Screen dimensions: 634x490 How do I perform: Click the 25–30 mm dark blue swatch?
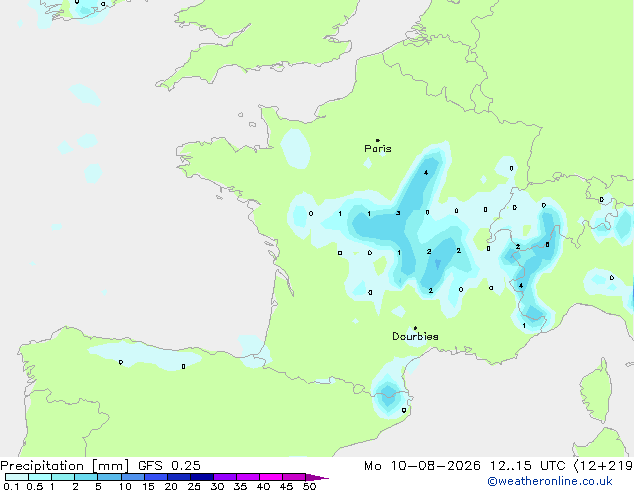202,477
